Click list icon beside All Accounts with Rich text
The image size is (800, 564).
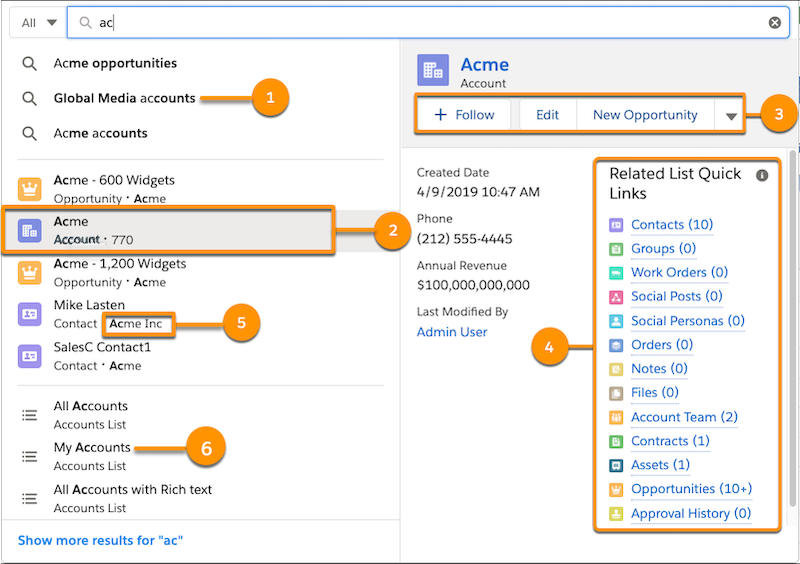click(30, 498)
